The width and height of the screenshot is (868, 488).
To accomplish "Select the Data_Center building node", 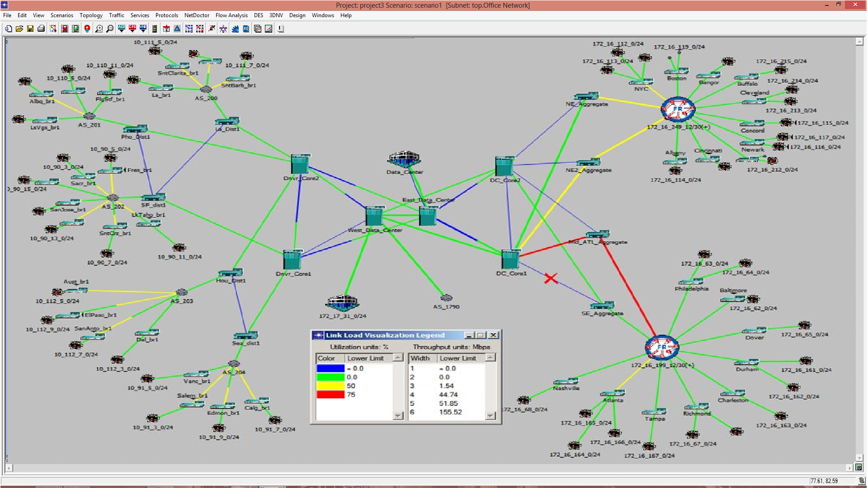I will click(x=404, y=160).
